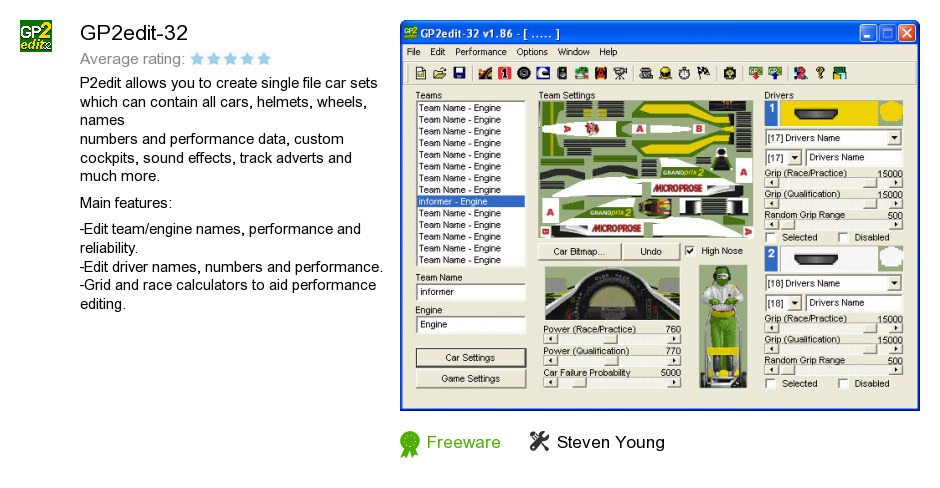Image resolution: width=940 pixels, height=488 pixels.
Task: Click the red number 2 toolbar icon
Action: point(800,73)
